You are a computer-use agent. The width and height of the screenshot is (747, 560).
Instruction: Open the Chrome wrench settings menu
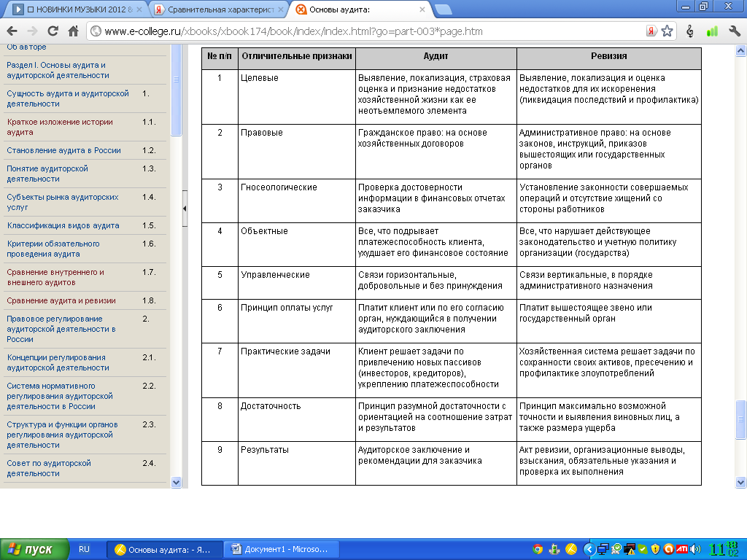(734, 31)
